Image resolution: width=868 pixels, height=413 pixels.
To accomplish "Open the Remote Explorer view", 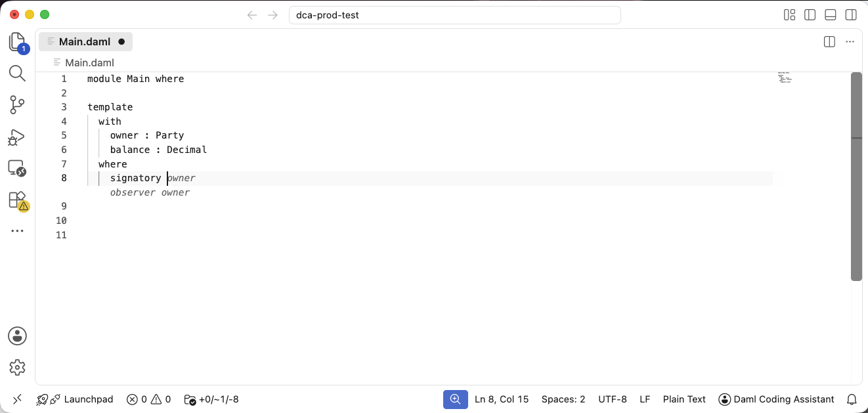I will click(17, 169).
